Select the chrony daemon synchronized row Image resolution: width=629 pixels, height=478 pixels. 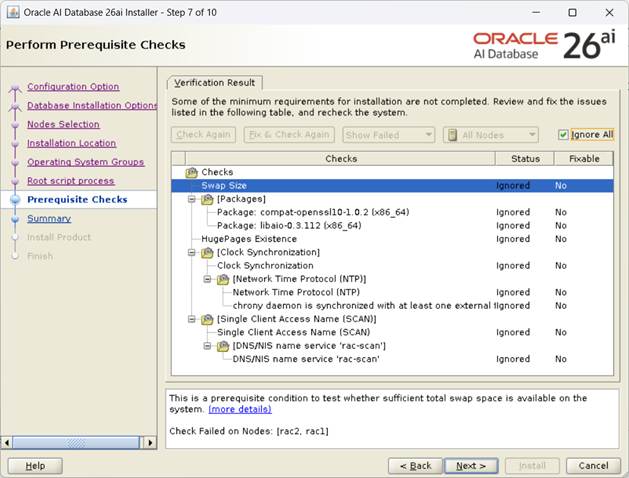pyautogui.click(x=392, y=306)
